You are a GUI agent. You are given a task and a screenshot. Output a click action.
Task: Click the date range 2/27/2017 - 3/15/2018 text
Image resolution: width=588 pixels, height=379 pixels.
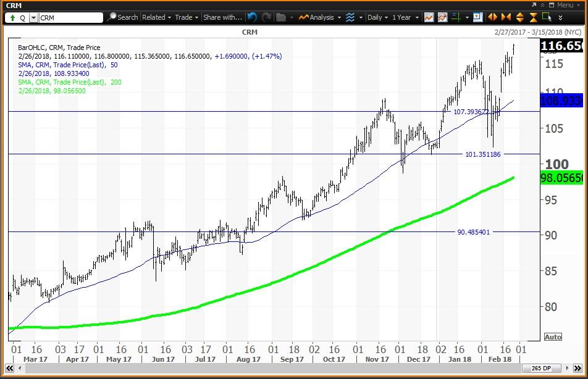tap(538, 32)
